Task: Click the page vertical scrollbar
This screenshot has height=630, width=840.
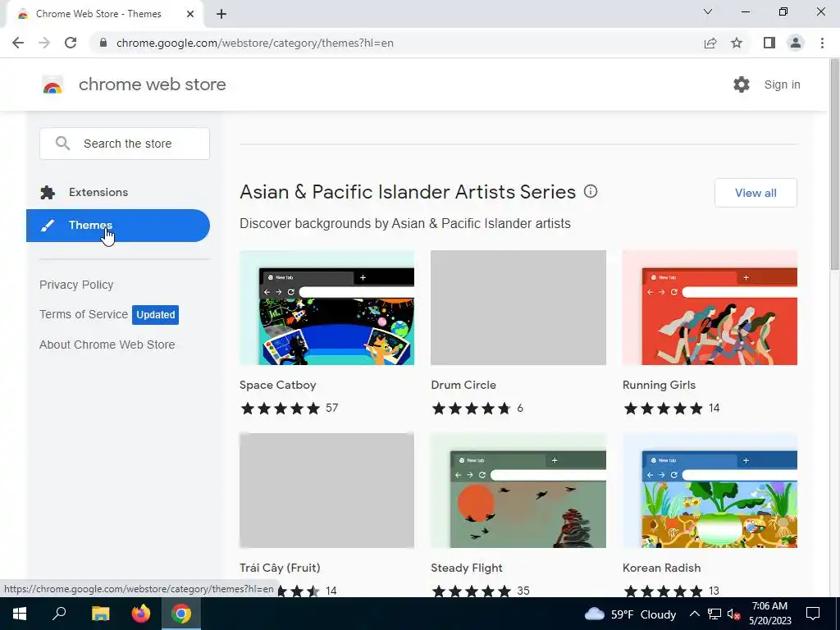Action: pos(834,166)
